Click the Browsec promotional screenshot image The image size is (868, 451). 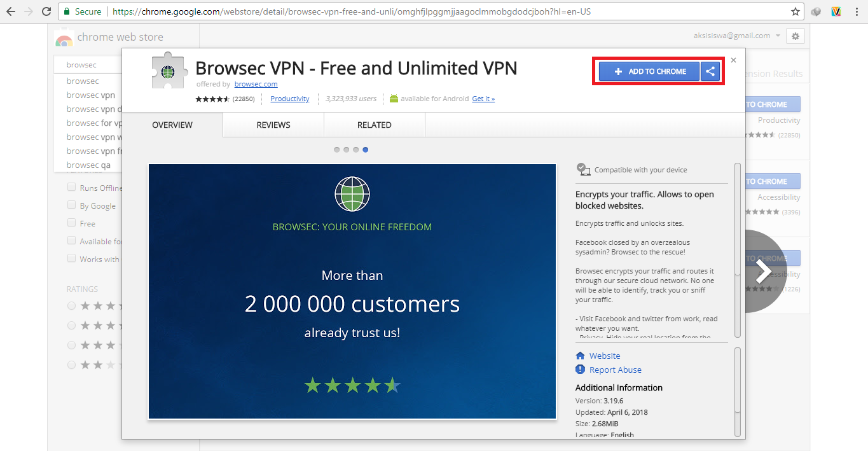coord(352,291)
